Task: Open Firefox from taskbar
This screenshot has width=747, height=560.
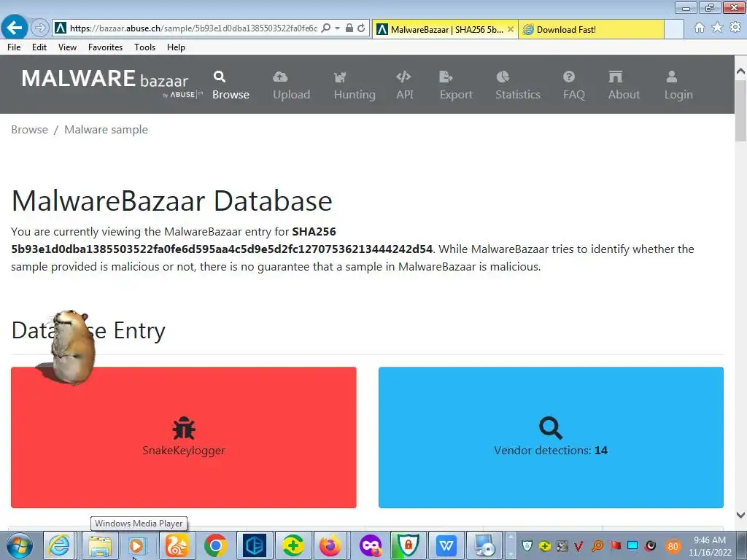Action: pos(330,545)
